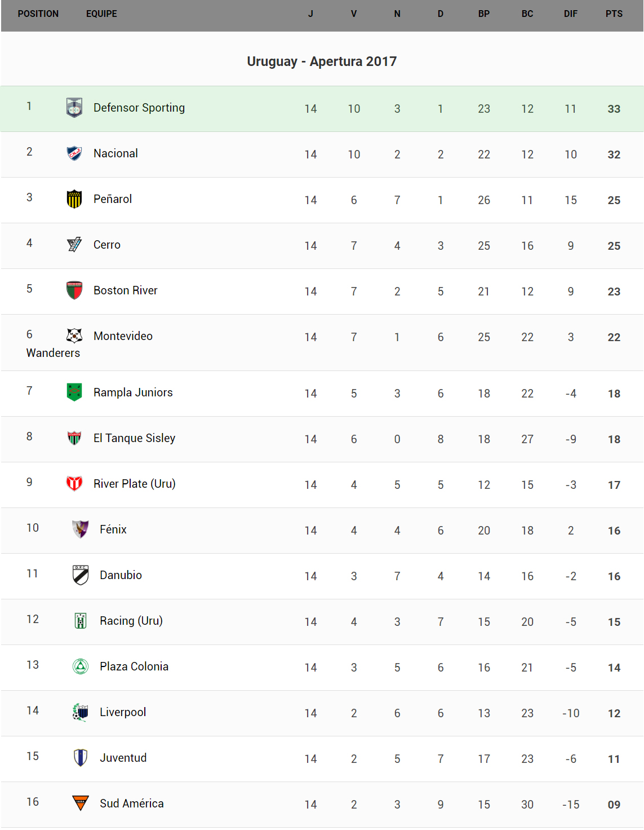Viewport: 644px width, 830px height.
Task: Open the Boston River badge
Action: (x=74, y=290)
